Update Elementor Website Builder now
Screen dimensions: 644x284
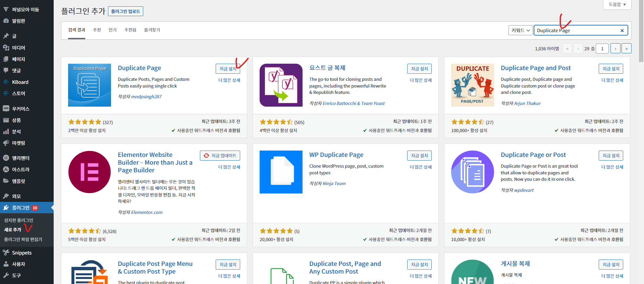[x=220, y=156]
